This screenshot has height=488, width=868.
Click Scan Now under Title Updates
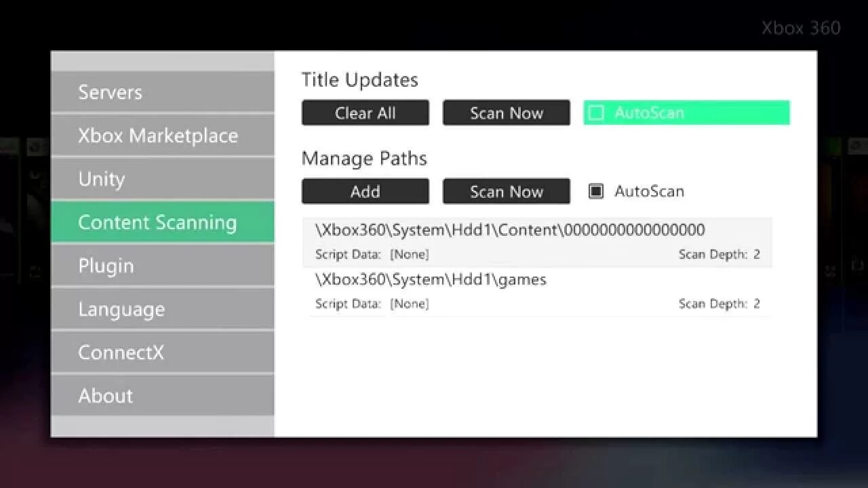coord(507,113)
